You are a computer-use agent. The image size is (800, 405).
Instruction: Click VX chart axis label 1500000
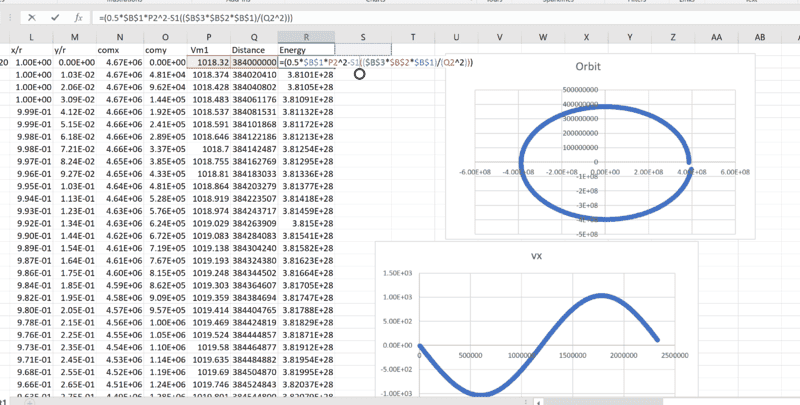coord(572,356)
